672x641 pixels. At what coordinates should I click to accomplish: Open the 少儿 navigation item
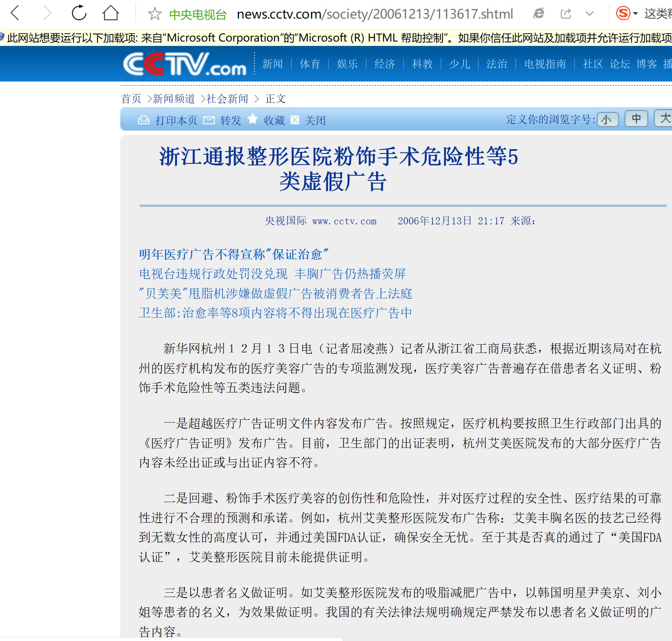[x=459, y=64]
